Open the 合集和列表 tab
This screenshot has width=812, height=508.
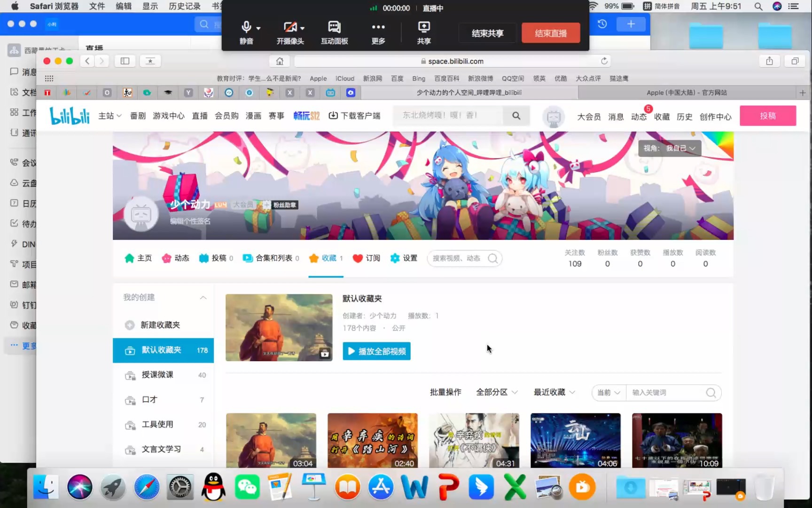(x=271, y=258)
